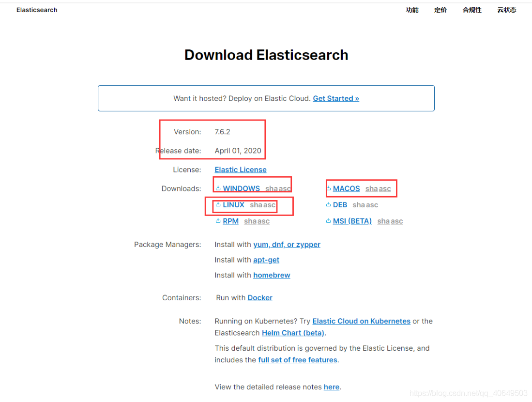Open the Elastic License link

[x=241, y=170]
